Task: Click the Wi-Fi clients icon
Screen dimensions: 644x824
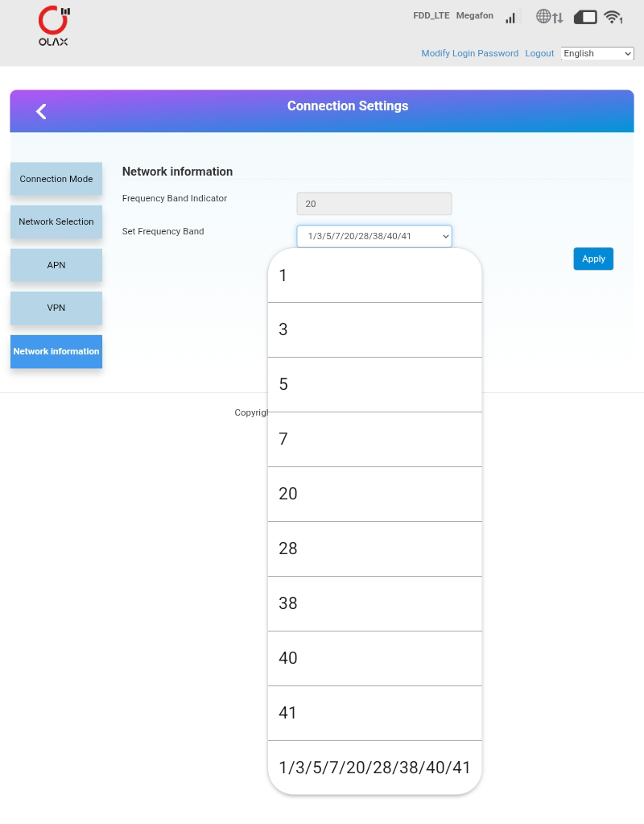Action: click(613, 17)
